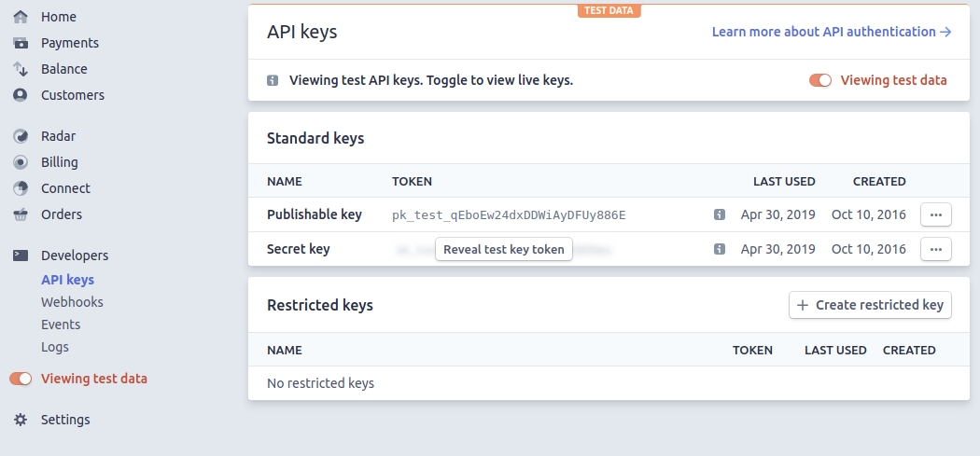The image size is (980, 456).
Task: Open Webhooks in the Developers menu
Action: pyautogui.click(x=72, y=302)
